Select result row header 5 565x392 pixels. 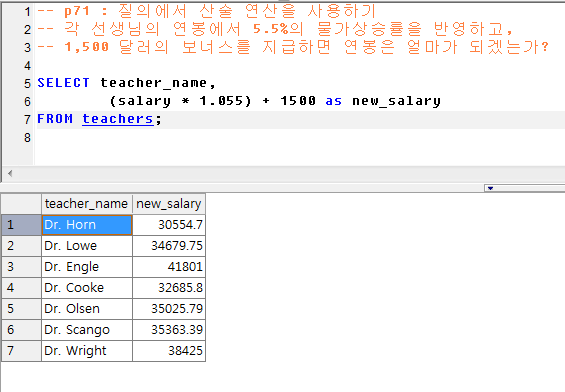(x=21, y=308)
